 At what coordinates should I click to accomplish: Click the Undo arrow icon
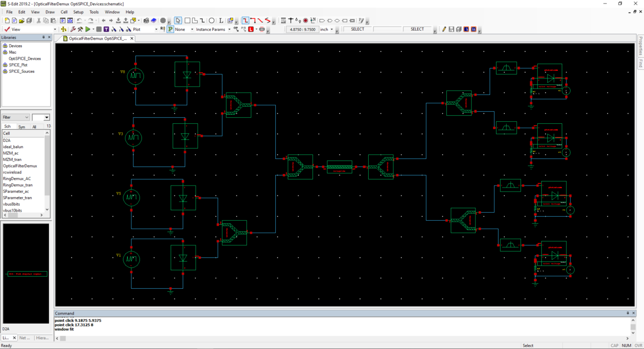[x=79, y=21]
